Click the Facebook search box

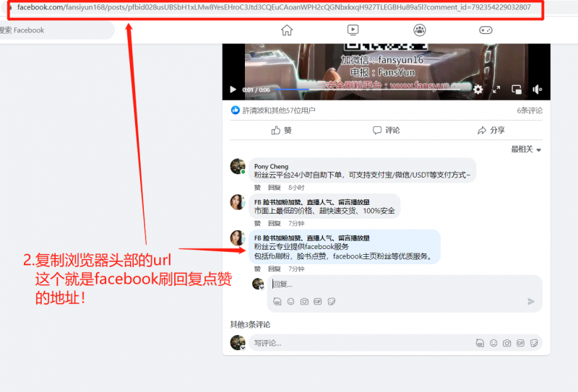tap(56, 30)
